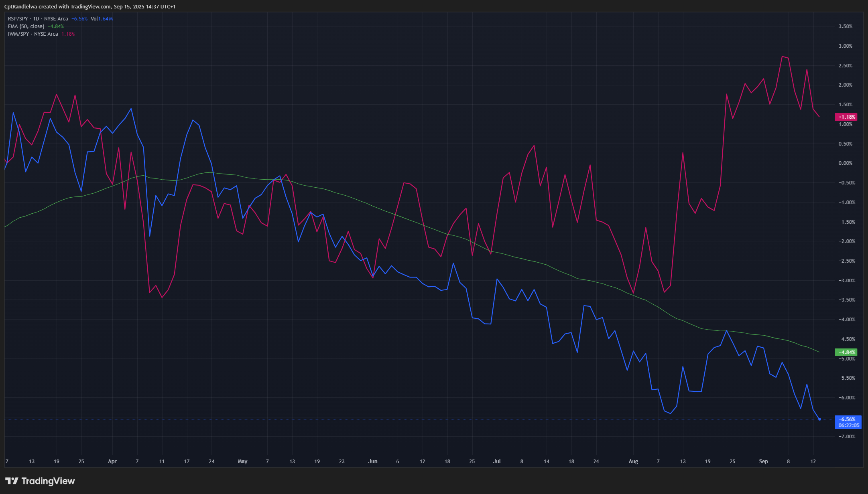Click the 3.50% label on price axis
Screen dimensions: 868x494
click(x=845, y=26)
